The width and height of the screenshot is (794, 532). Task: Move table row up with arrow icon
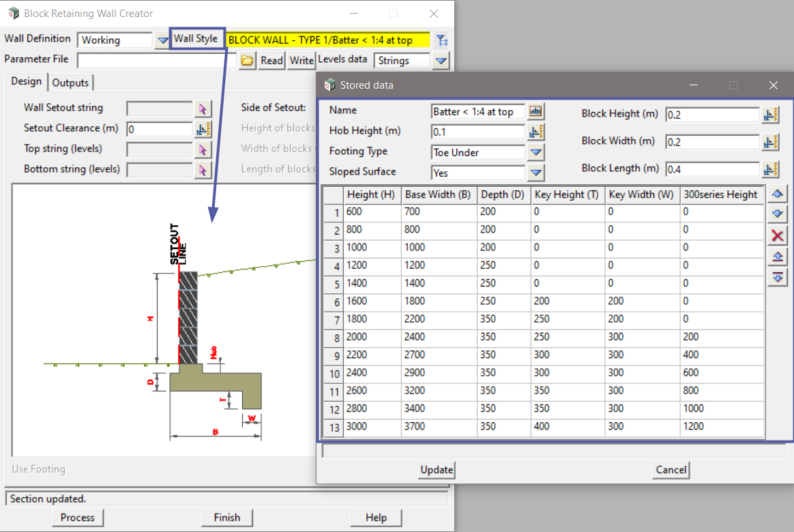point(777,194)
